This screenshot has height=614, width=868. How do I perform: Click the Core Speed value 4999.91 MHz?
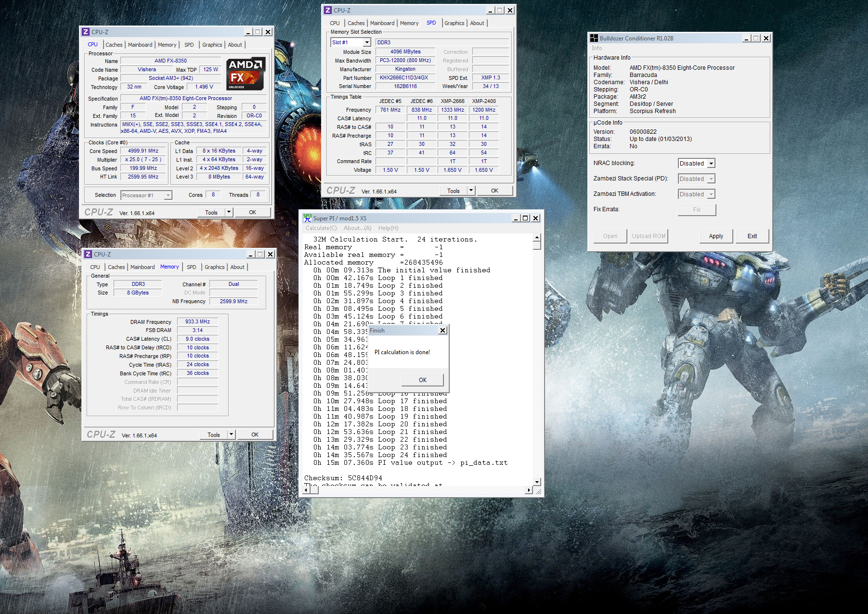(143, 151)
